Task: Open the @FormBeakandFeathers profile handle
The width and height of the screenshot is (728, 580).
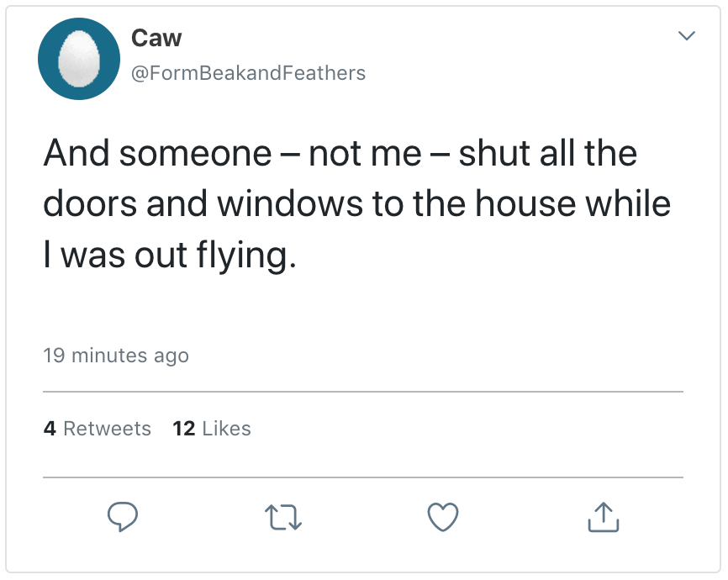Action: [248, 73]
